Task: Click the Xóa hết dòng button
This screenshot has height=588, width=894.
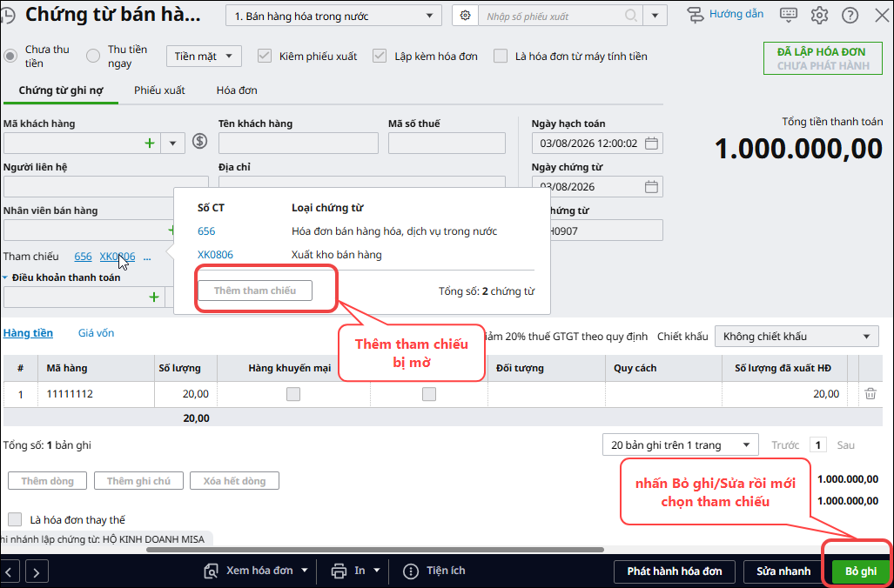Action: pyautogui.click(x=234, y=481)
